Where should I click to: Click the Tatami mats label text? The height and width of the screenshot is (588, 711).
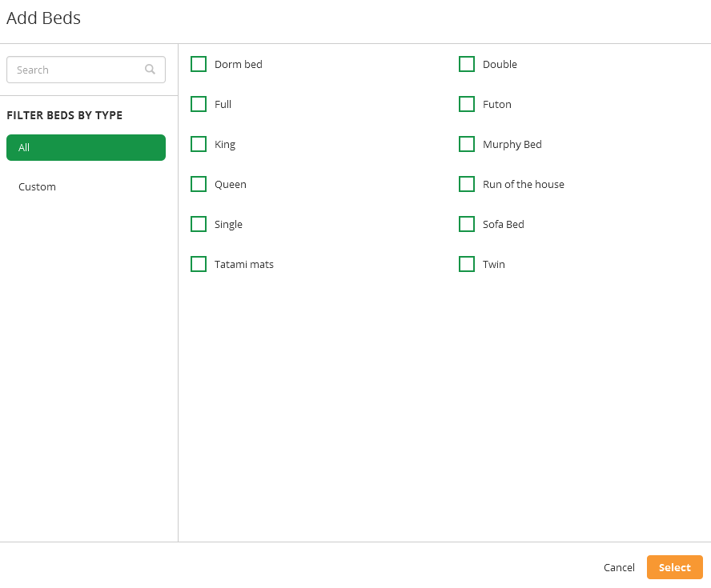click(x=244, y=265)
